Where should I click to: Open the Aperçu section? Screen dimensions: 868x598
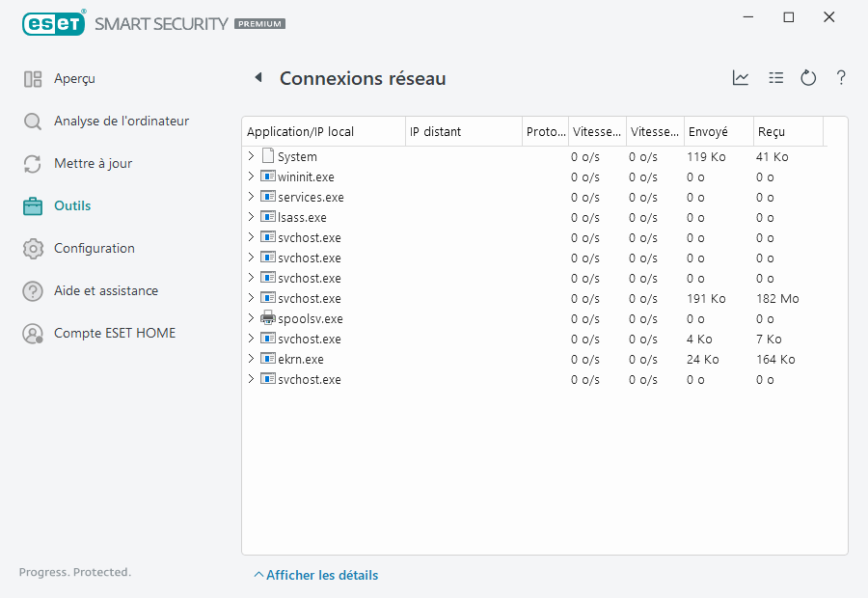(x=74, y=79)
